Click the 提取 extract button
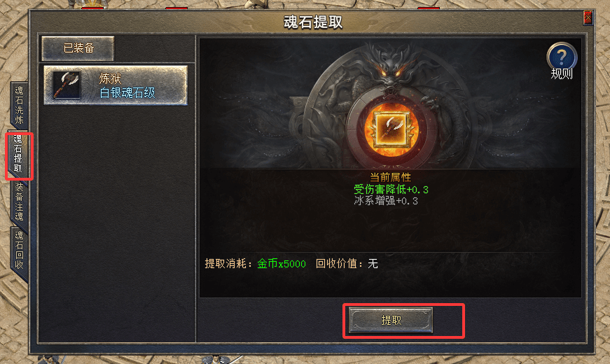610x364 pixels. coord(391,320)
